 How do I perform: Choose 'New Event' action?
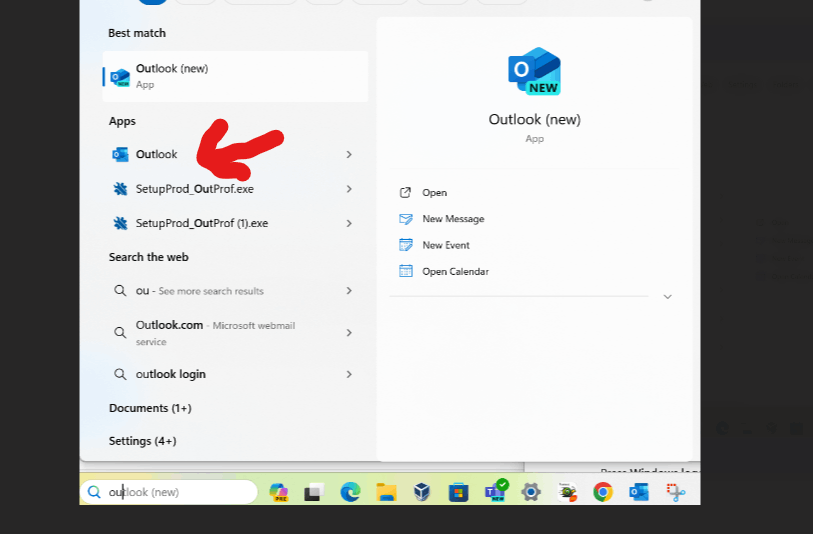(x=446, y=245)
